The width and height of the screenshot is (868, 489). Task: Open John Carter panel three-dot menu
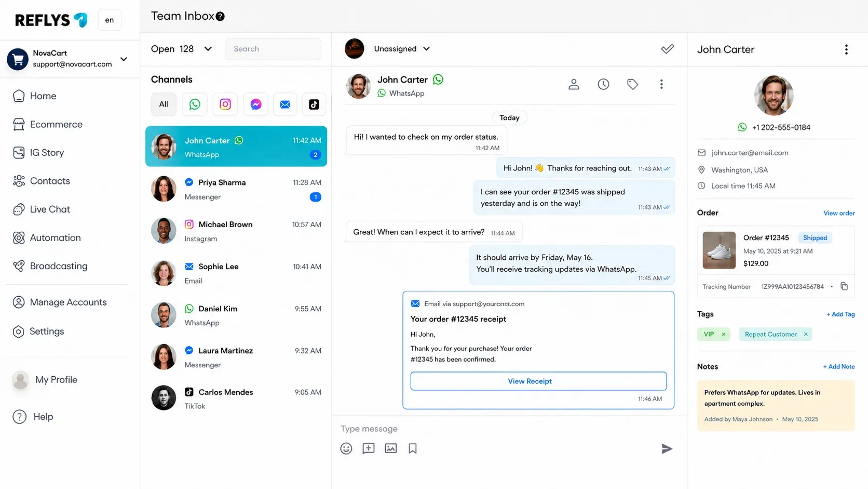846,49
